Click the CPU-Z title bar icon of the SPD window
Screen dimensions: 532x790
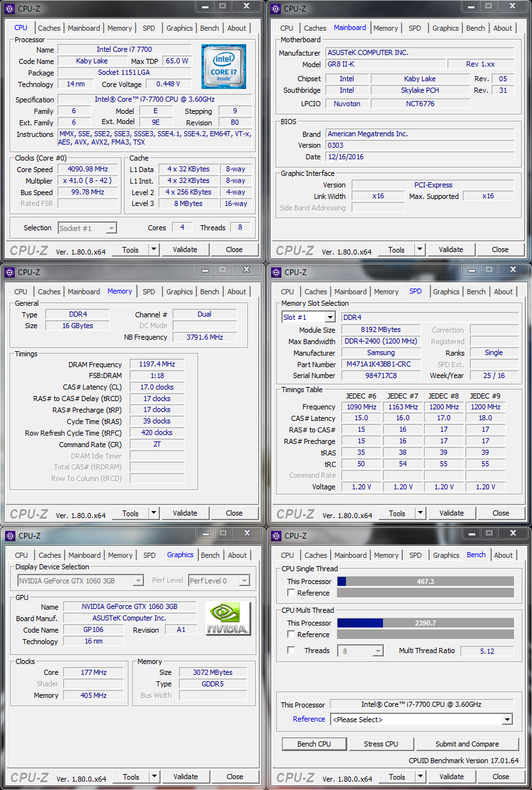276,272
